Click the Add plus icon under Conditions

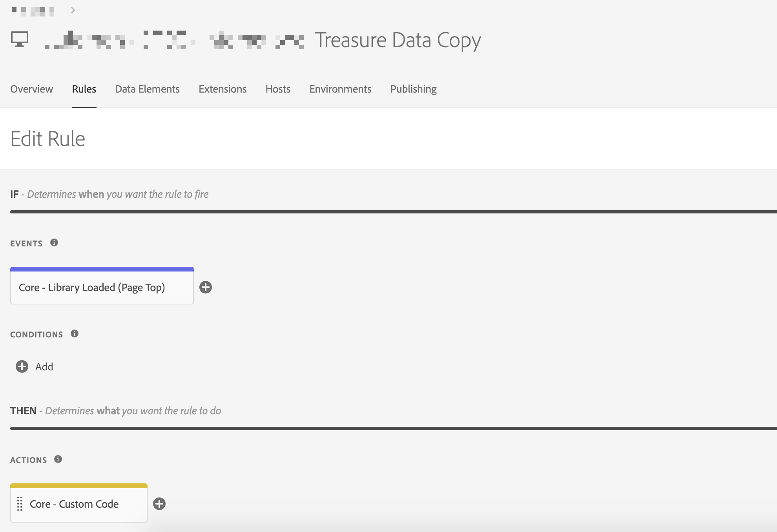[x=22, y=366]
